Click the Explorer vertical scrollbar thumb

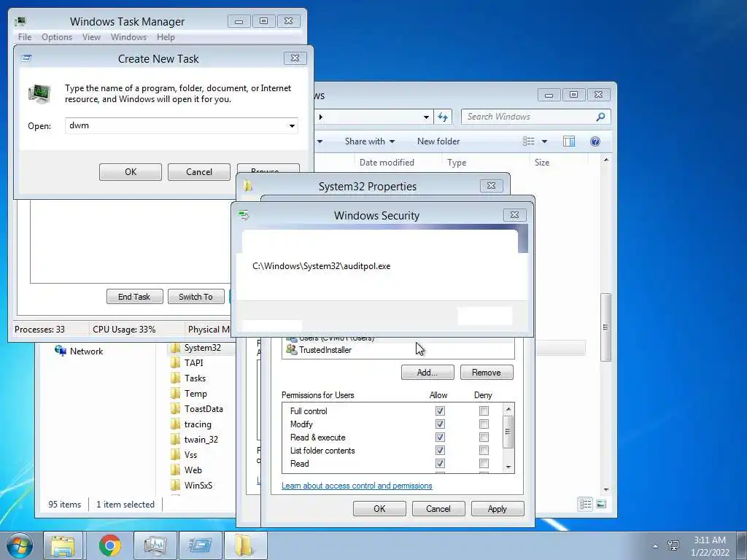click(x=605, y=327)
